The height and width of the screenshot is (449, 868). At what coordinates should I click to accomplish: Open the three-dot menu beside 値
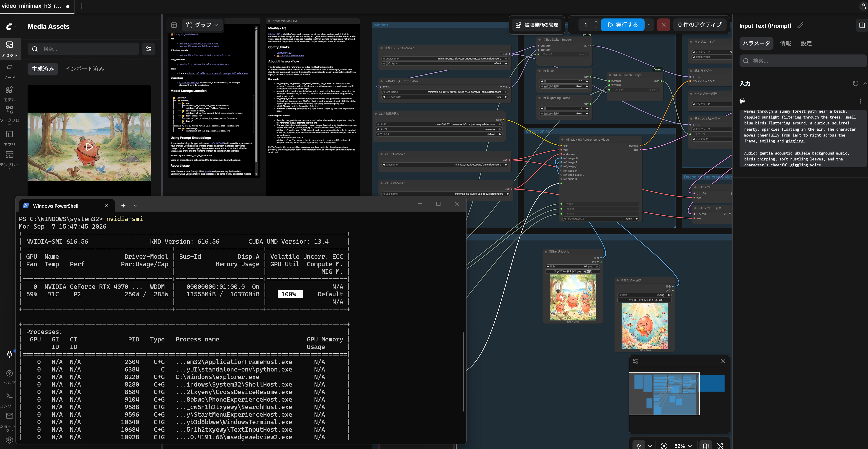(x=860, y=101)
